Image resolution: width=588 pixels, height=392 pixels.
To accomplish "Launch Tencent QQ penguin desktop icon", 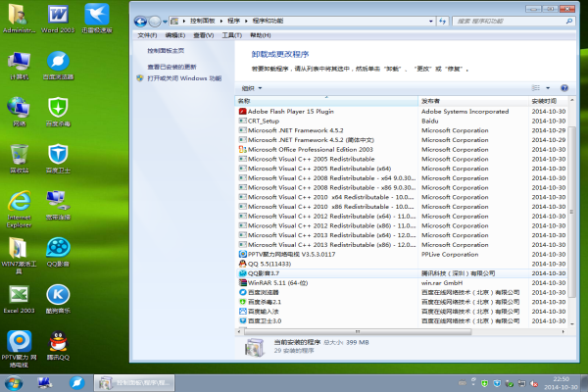I will pos(58,346).
